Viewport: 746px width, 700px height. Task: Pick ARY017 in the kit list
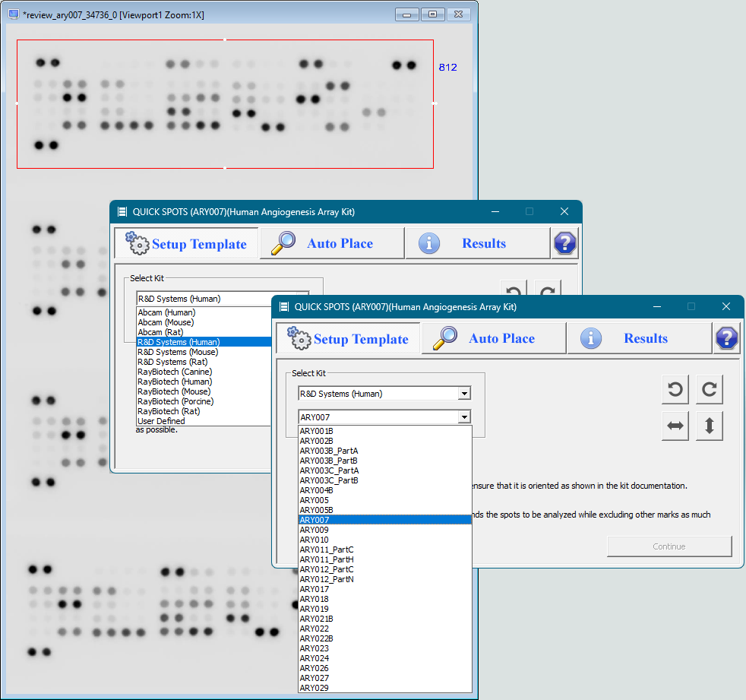pyautogui.click(x=385, y=589)
